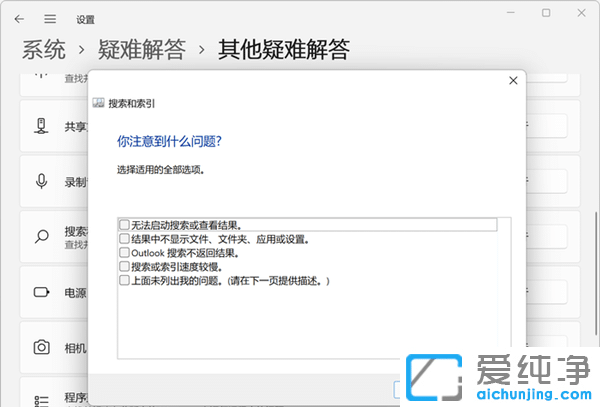Maximize the Settings window
This screenshot has width=600, height=407.
(546, 13)
